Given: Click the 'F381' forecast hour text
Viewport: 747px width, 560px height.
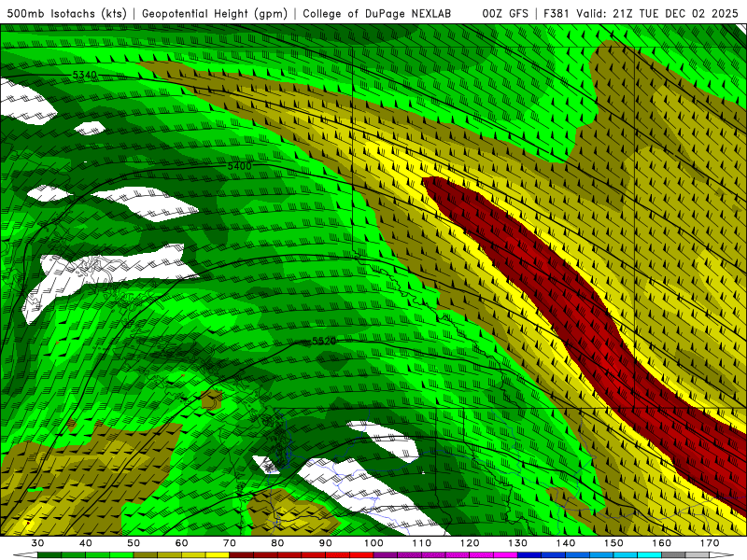Looking at the screenshot, I should pos(557,14).
